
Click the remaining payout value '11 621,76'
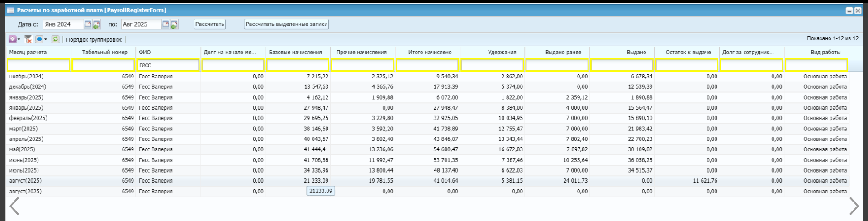705,181
